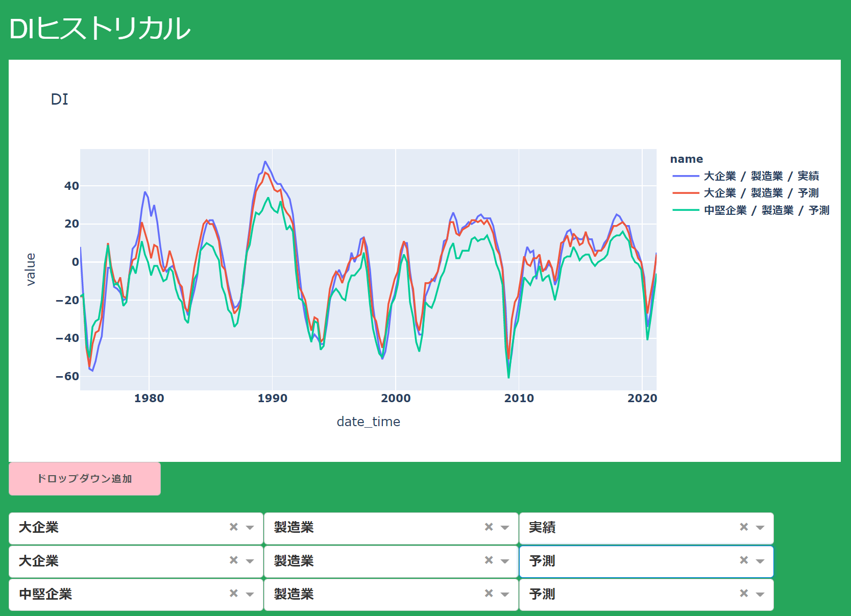Click the value axis label
This screenshot has height=616, width=851.
pos(31,269)
